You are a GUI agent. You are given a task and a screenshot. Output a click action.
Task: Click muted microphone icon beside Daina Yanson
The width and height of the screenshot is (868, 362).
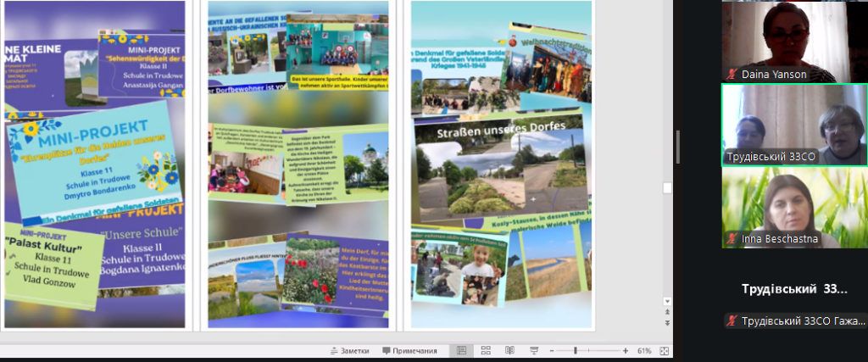pos(732,75)
